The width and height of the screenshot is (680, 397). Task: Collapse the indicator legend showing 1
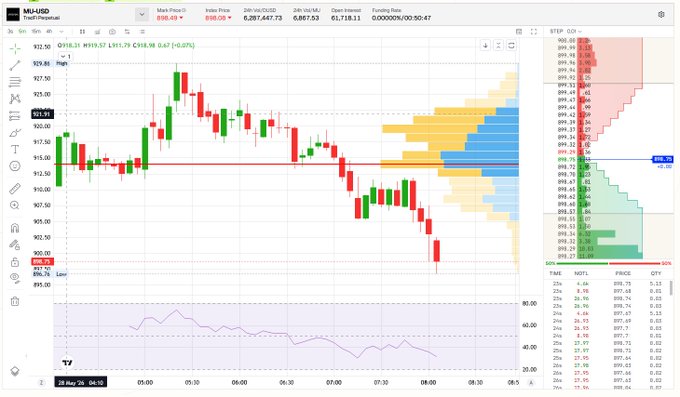click(65, 56)
